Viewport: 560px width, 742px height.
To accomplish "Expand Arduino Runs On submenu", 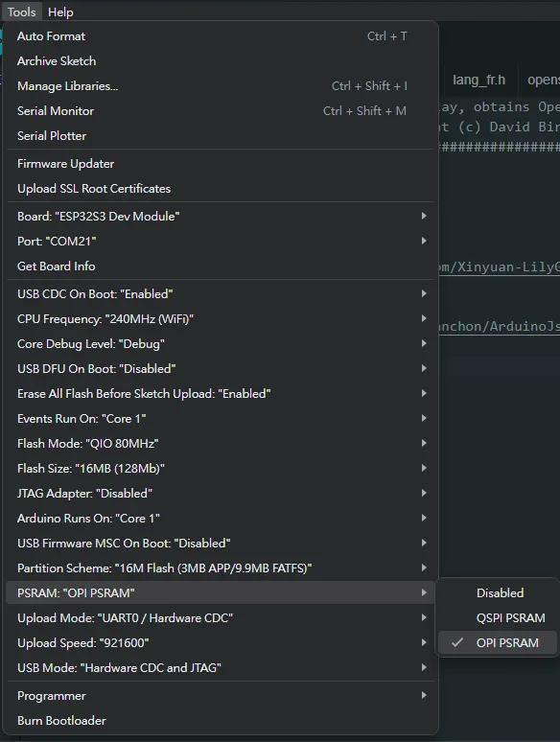I will coord(221,519).
